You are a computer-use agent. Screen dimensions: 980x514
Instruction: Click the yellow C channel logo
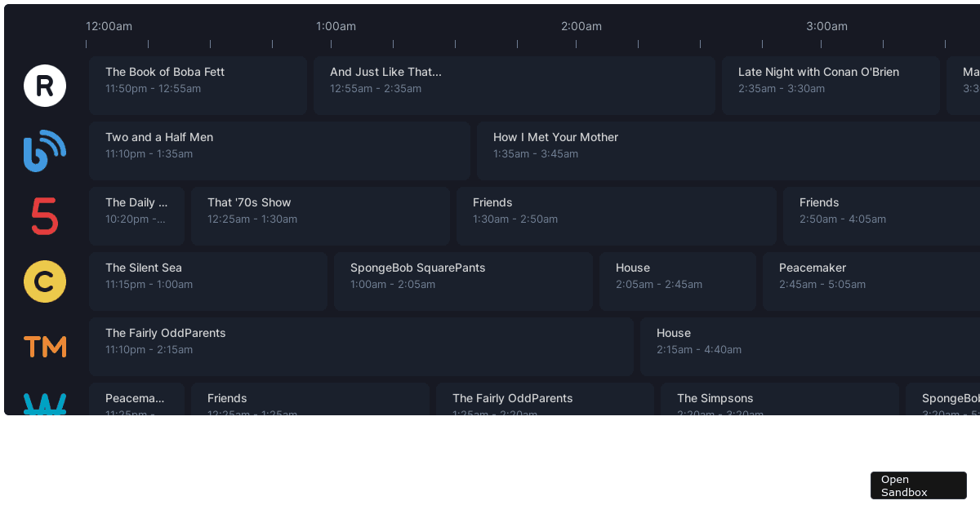point(45,281)
